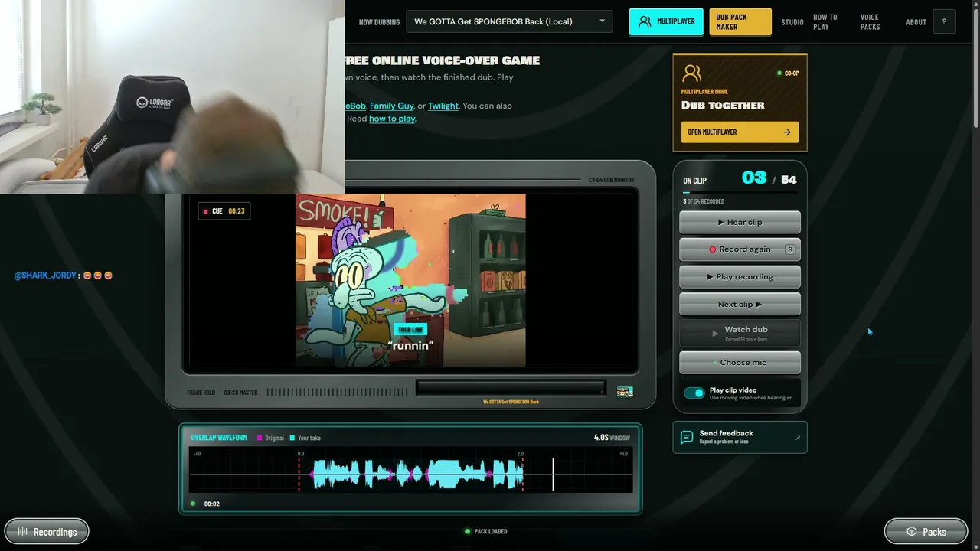Viewport: 980px width, 551px height.
Task: Open the Packs panel
Action: pos(926,531)
